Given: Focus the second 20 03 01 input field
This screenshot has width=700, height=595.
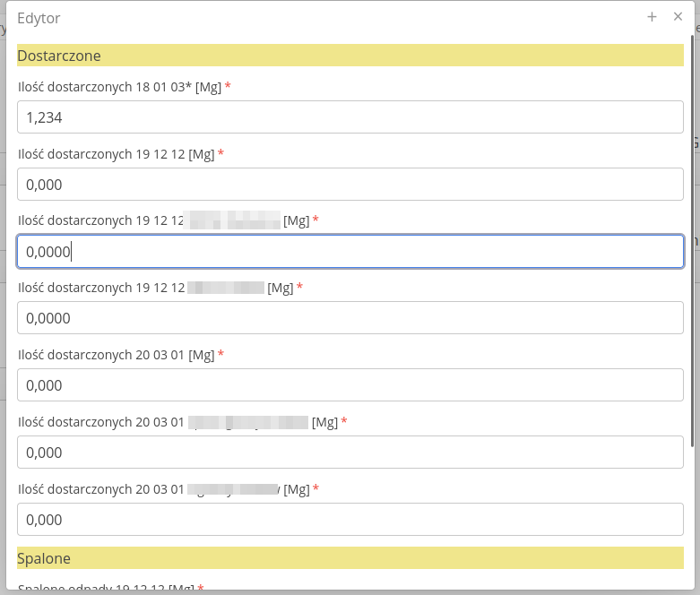Looking at the screenshot, I should [x=350, y=453].
